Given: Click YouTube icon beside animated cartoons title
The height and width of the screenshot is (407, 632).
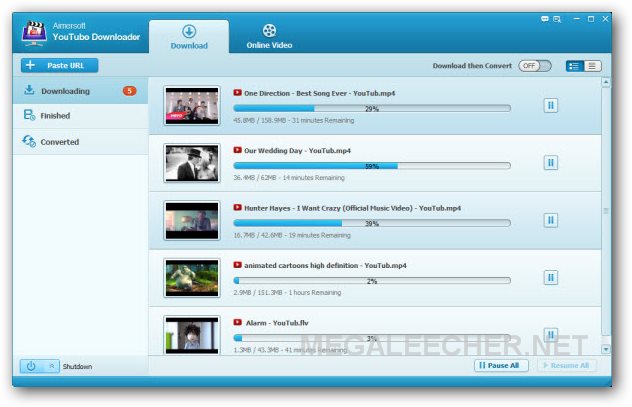Looking at the screenshot, I should [237, 265].
